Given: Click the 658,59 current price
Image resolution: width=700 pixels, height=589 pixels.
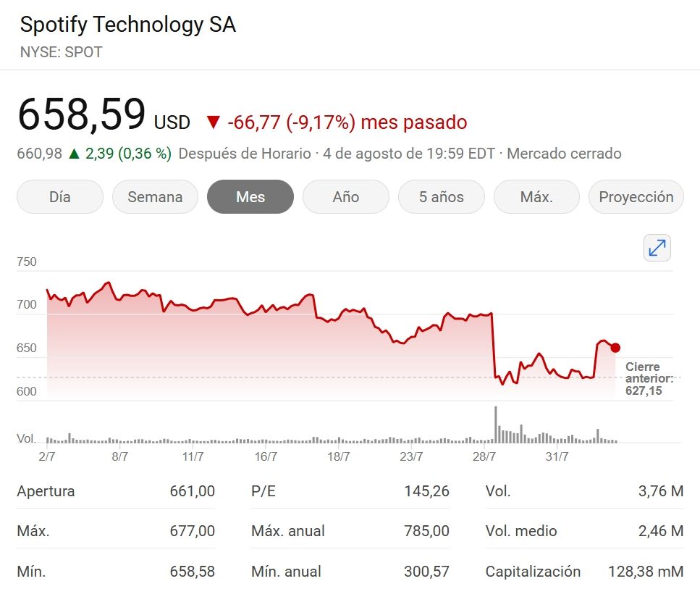Looking at the screenshot, I should (82, 115).
